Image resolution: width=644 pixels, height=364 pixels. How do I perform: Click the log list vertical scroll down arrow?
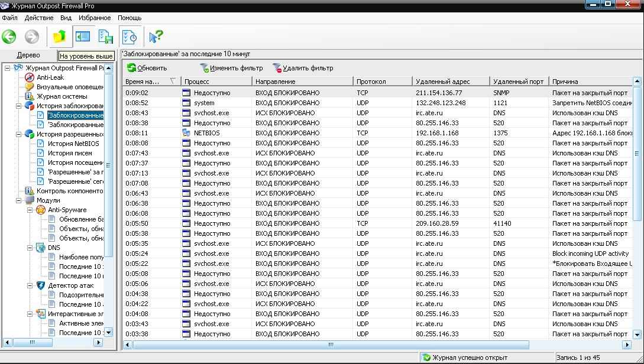coord(637,334)
